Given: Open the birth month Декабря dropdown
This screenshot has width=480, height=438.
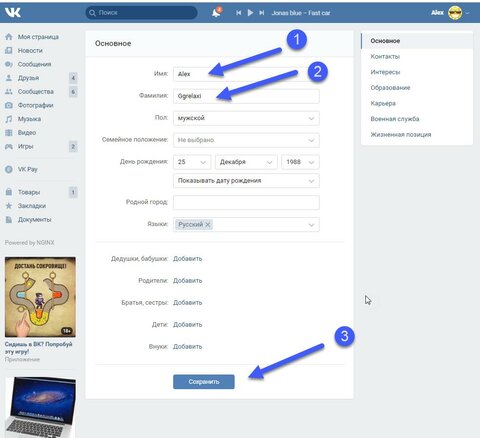Looking at the screenshot, I should (246, 162).
